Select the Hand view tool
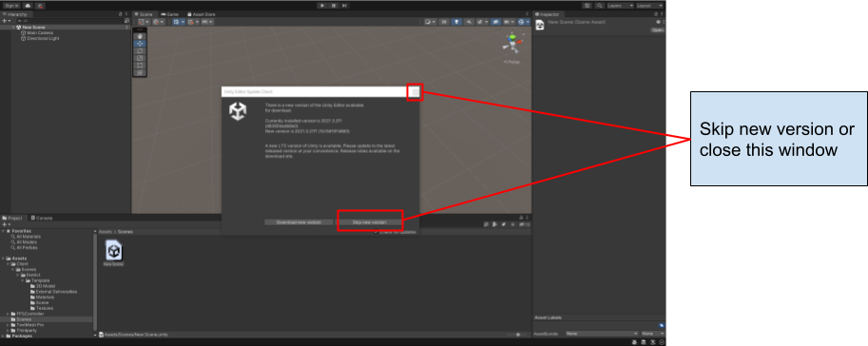Viewport: 868px width, 346px height. [140, 36]
